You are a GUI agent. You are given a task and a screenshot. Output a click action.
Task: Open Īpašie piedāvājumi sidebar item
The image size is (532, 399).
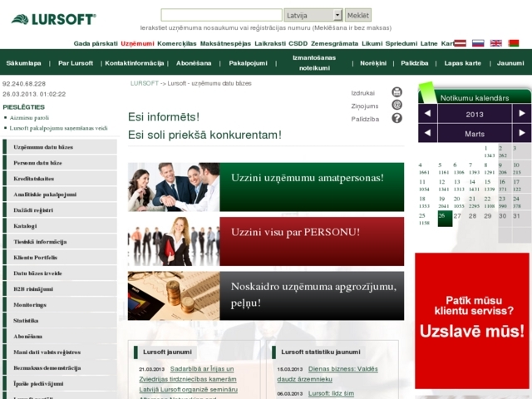pyautogui.click(x=60, y=383)
